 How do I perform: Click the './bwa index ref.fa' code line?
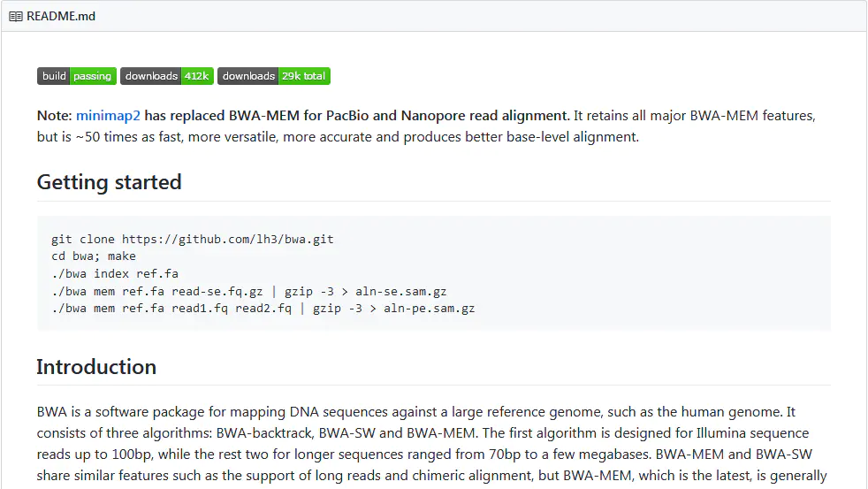click(x=115, y=273)
